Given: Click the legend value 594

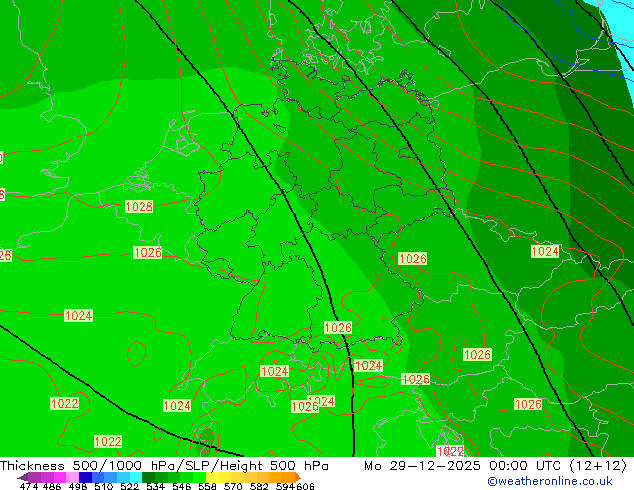Looking at the screenshot, I should coord(285,486).
